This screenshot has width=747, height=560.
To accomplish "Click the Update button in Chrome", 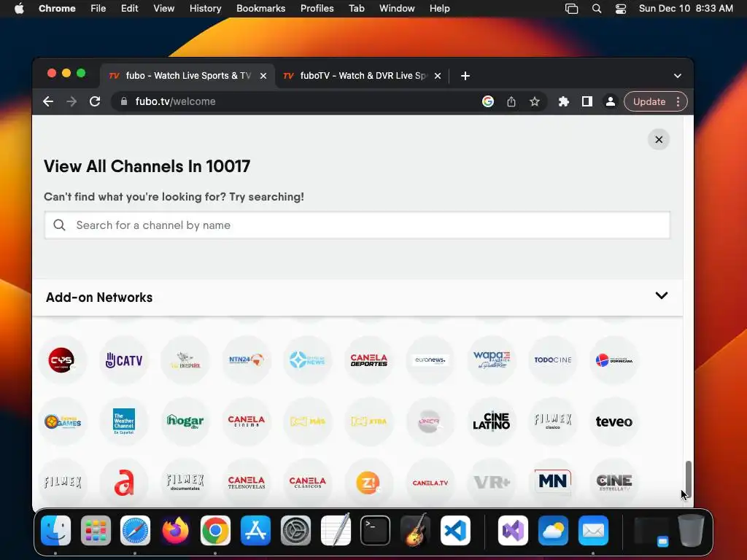I will [649, 101].
